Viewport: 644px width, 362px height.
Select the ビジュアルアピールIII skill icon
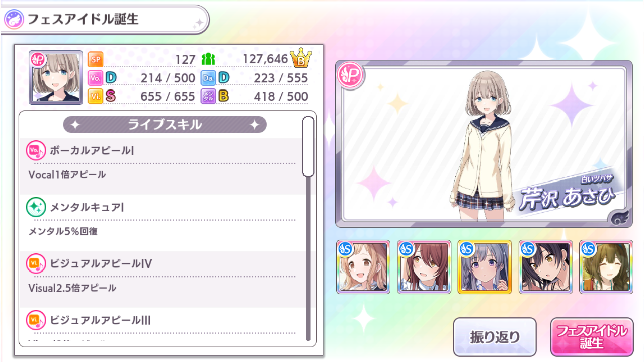(36, 320)
